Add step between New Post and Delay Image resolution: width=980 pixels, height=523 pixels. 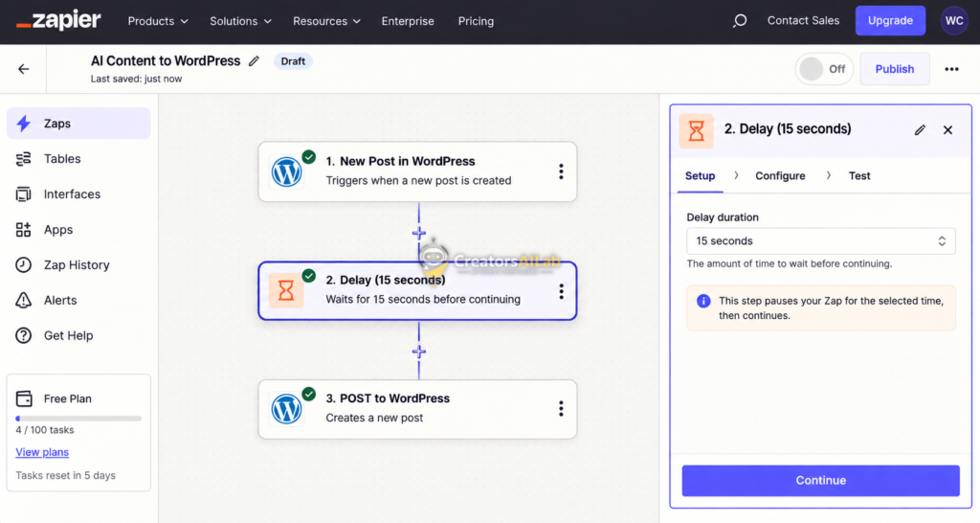pyautogui.click(x=419, y=234)
